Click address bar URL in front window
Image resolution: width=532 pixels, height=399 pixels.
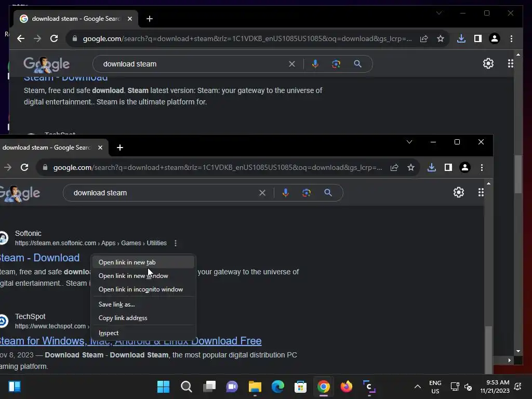217,167
